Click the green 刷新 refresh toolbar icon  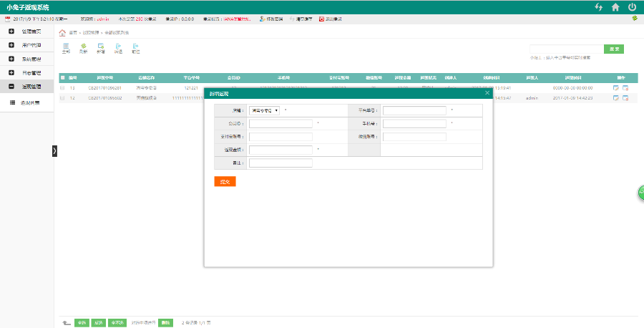84,48
